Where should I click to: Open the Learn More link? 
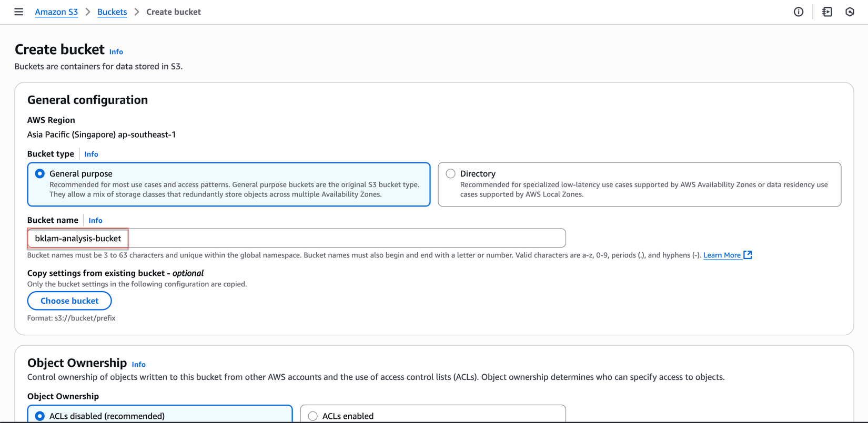[722, 255]
